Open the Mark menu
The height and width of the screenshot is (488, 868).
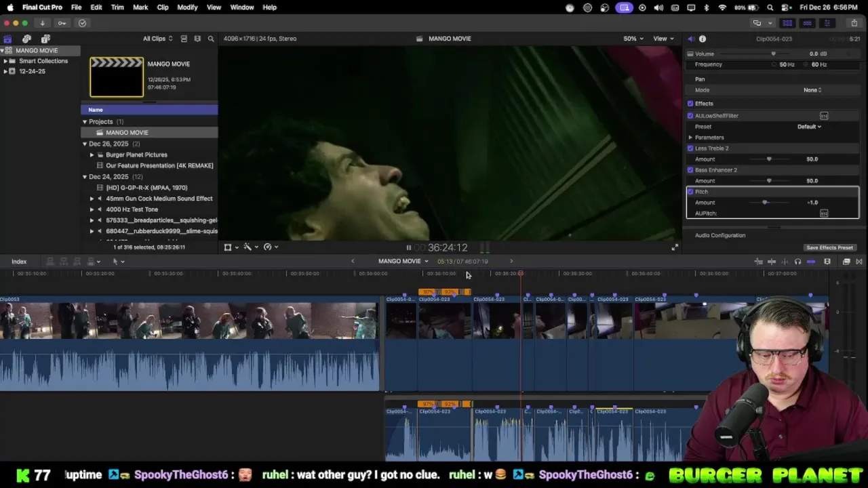(x=140, y=7)
